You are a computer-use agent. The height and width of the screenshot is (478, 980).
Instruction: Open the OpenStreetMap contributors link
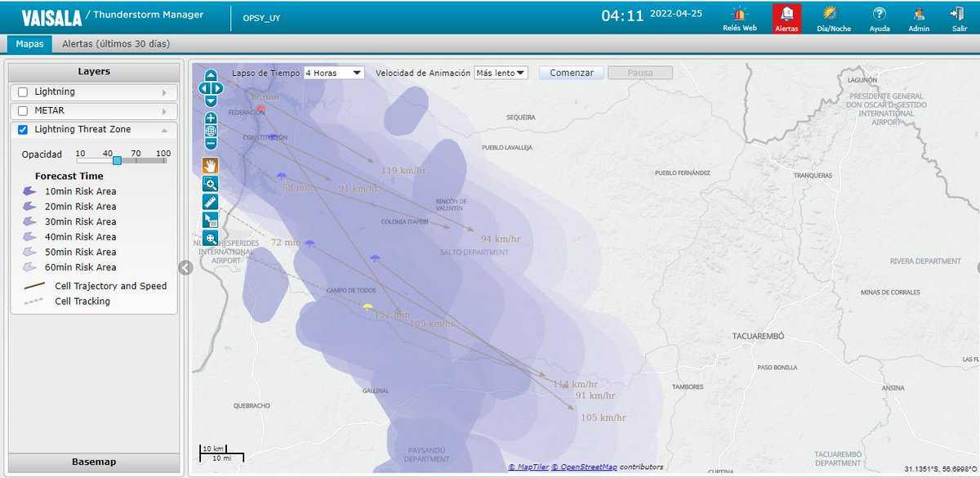[x=584, y=467]
